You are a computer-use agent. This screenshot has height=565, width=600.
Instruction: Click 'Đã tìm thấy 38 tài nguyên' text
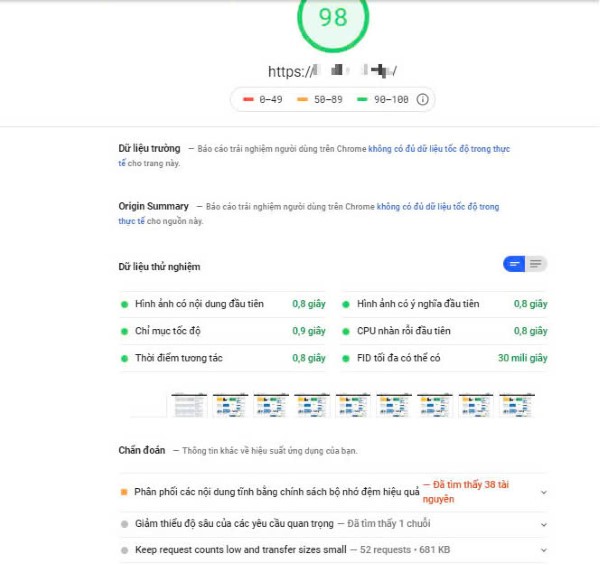(x=466, y=492)
